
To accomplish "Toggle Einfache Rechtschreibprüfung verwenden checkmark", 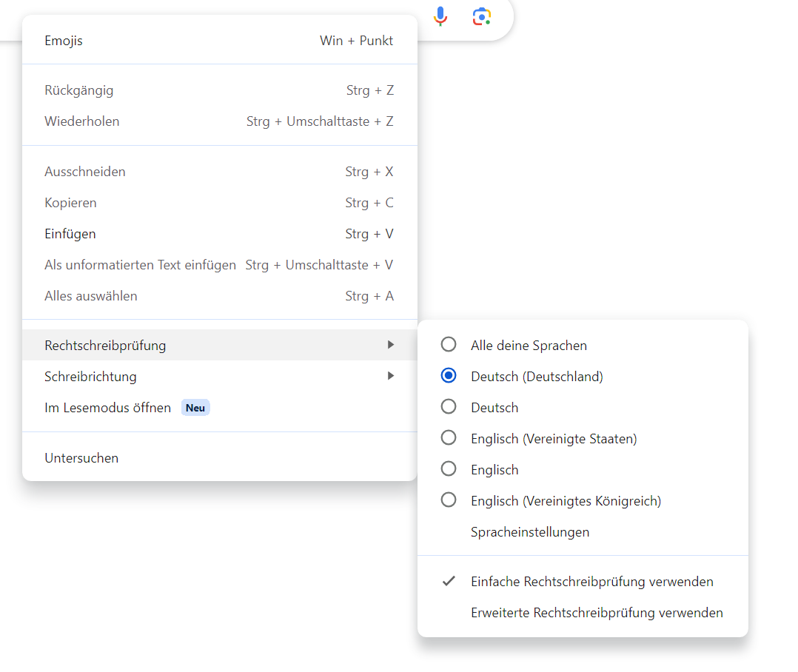I will (x=591, y=582).
